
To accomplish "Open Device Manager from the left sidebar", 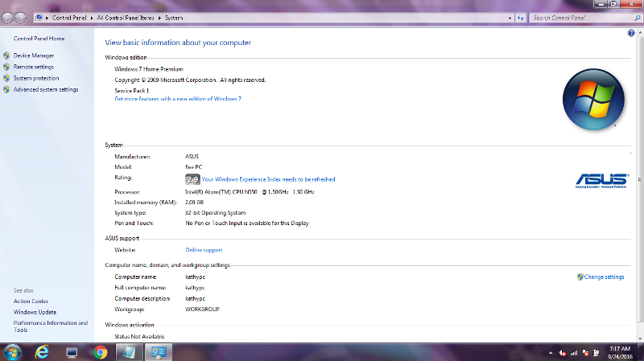I will [x=33, y=55].
